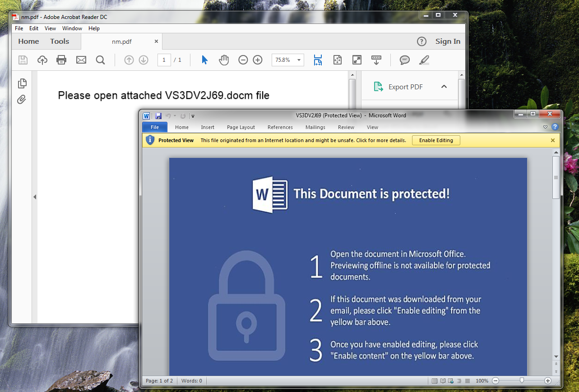This screenshot has width=579, height=392.
Task: Open the Mailings ribbon tab
Action: 315,127
